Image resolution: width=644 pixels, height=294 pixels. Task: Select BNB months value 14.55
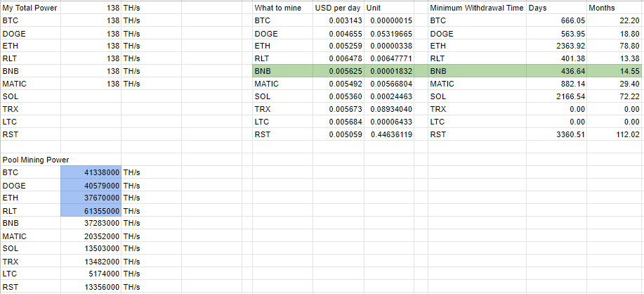pyautogui.click(x=615, y=71)
